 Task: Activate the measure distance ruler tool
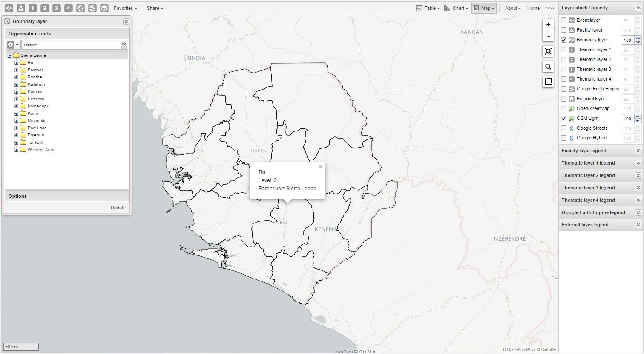(548, 82)
